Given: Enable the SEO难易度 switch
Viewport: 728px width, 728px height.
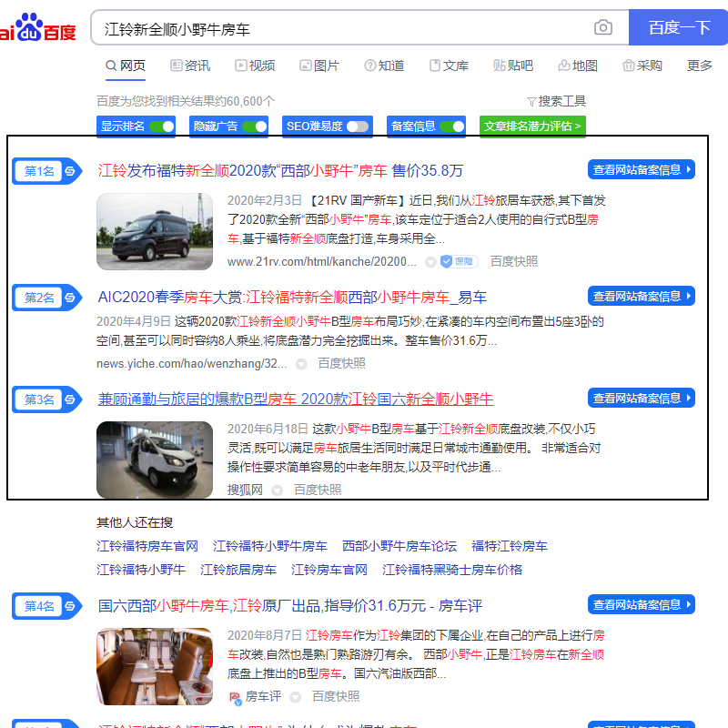Looking at the screenshot, I should coord(358,126).
